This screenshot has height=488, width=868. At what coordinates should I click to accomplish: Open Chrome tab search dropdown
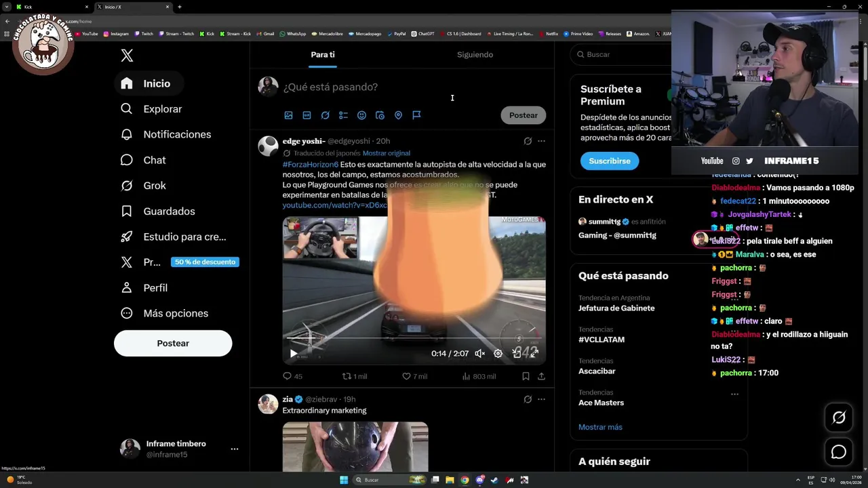click(x=7, y=7)
